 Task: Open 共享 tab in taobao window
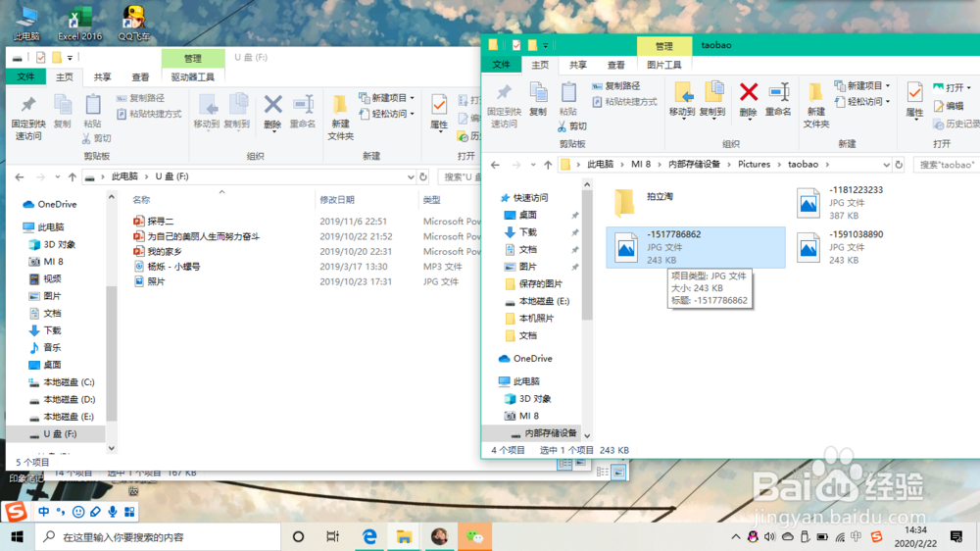pyautogui.click(x=578, y=65)
